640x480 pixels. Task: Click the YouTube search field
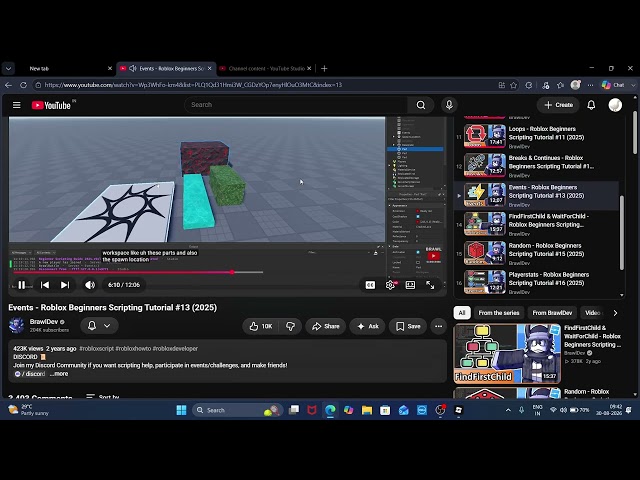pos(296,105)
